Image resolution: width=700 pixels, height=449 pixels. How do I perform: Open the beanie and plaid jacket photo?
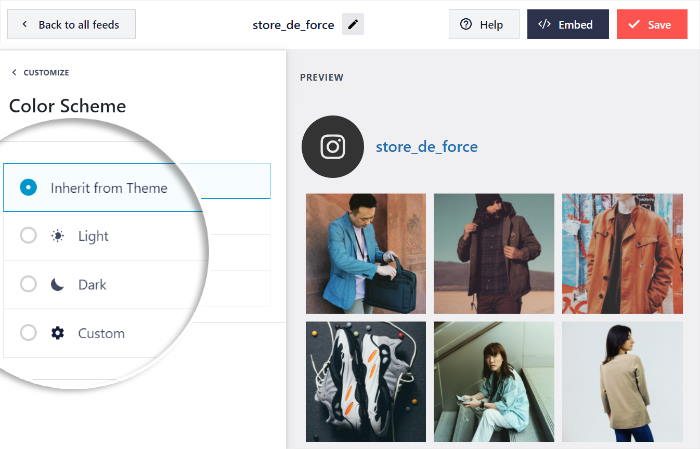493,253
